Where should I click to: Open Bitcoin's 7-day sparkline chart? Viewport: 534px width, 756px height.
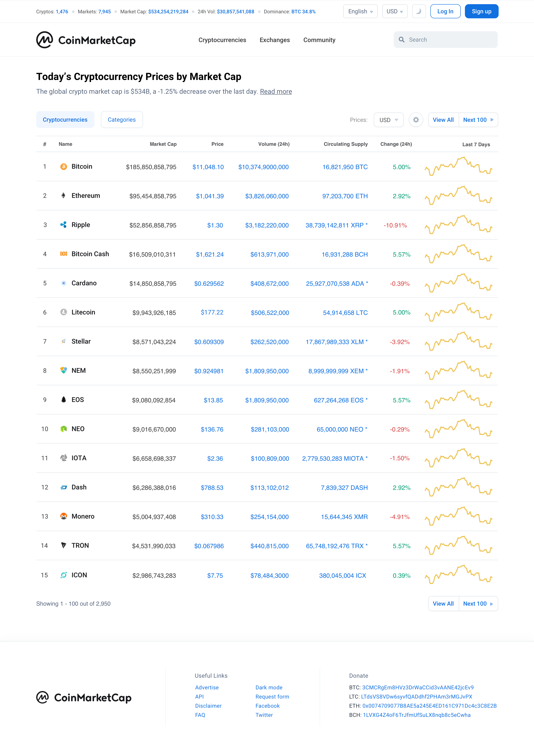click(459, 167)
